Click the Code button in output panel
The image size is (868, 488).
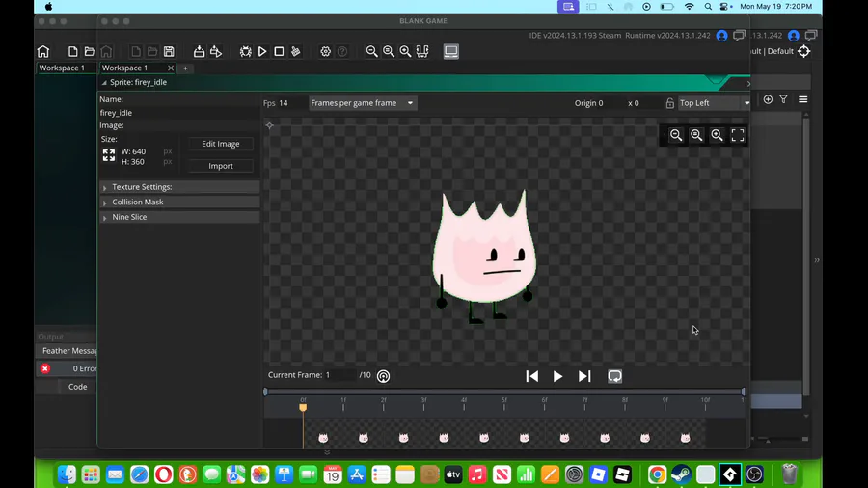click(x=77, y=387)
